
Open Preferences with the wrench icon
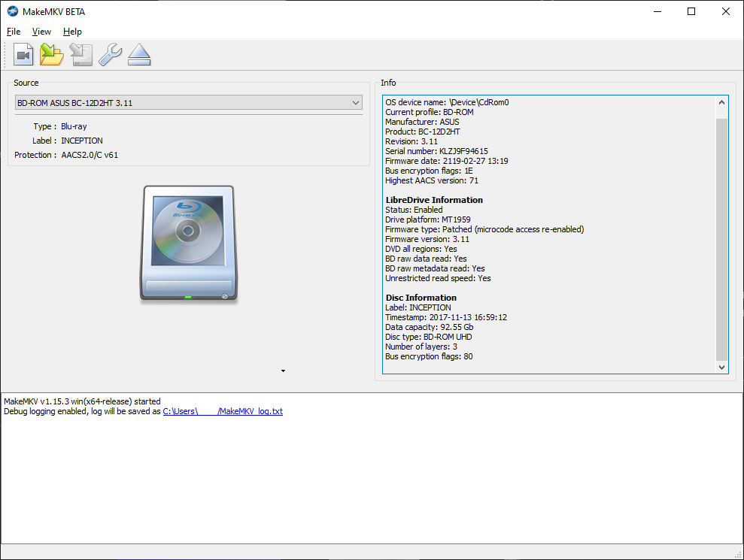110,55
